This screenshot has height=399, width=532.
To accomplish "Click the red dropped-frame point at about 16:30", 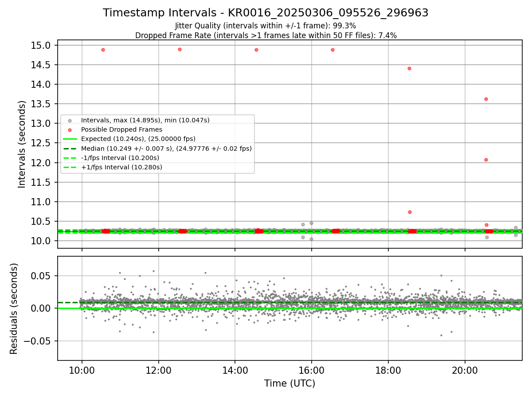I will [332, 50].
